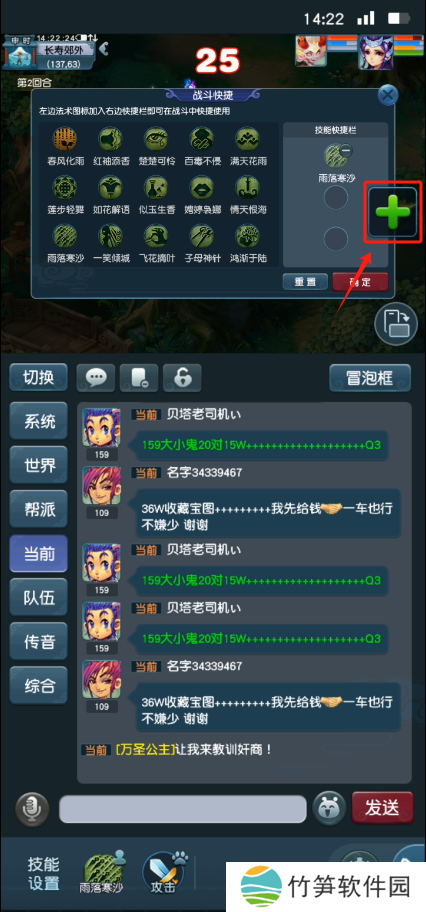Open the emoji picker next to input

(328, 807)
